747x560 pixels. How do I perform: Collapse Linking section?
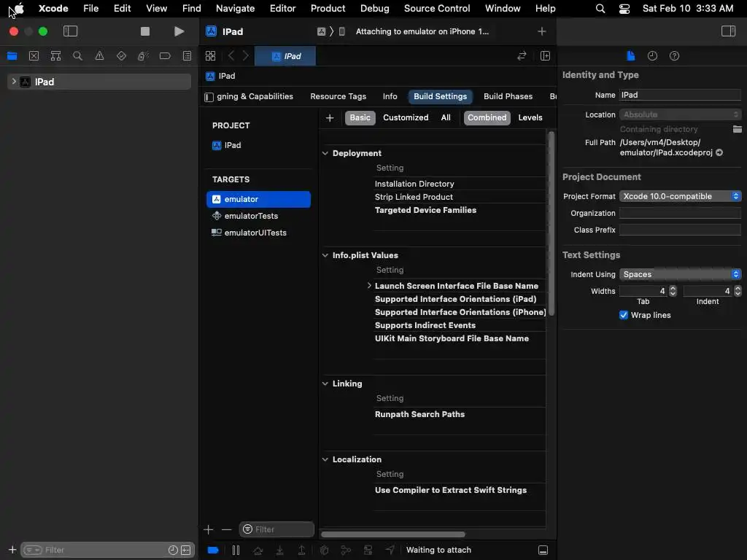[x=325, y=384]
